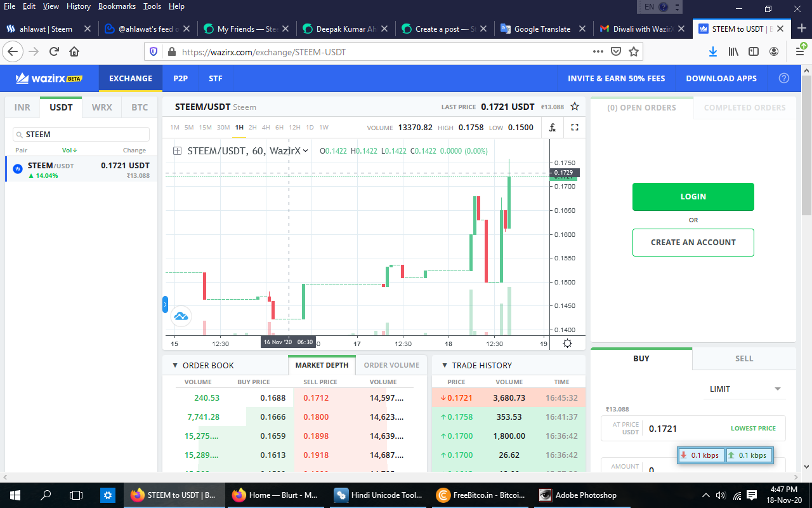Viewport: 812px width, 508px height.
Task: Switch to 1W chart interval
Action: click(x=324, y=127)
